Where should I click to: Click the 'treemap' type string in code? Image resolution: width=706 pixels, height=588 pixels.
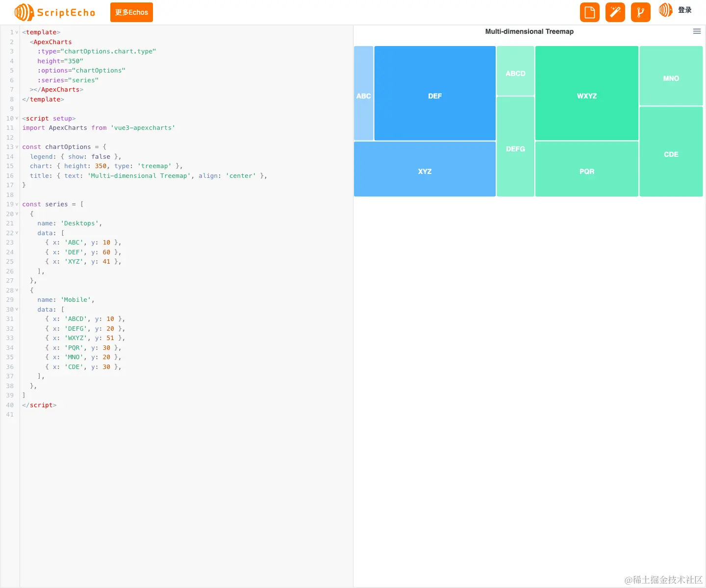[x=154, y=166]
